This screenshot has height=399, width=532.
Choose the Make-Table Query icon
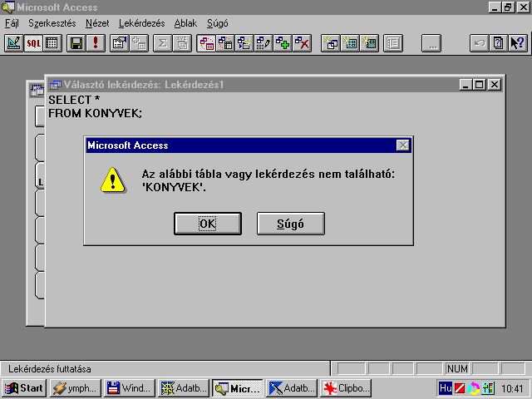244,43
